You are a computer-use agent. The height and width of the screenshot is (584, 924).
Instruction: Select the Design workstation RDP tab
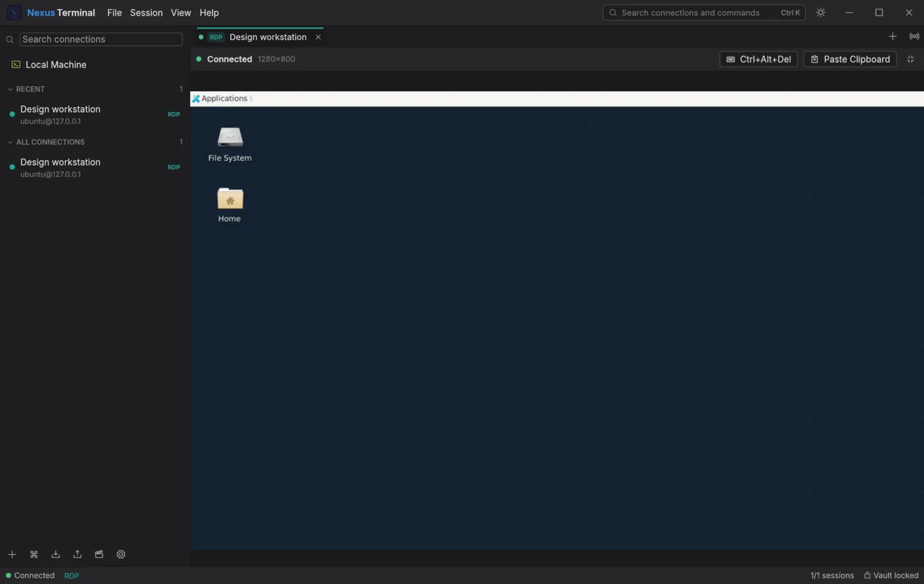tap(260, 37)
